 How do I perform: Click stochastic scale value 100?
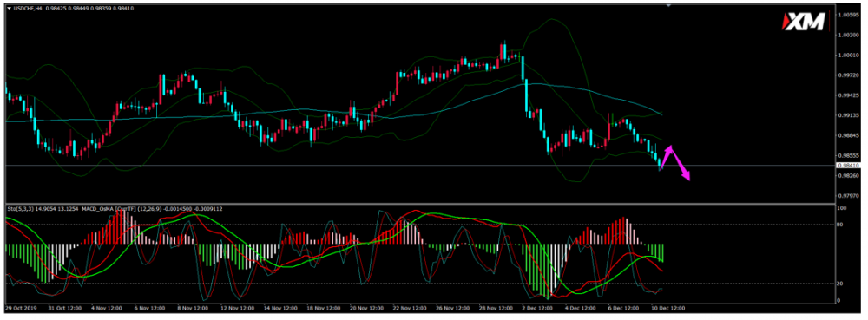pos(842,209)
